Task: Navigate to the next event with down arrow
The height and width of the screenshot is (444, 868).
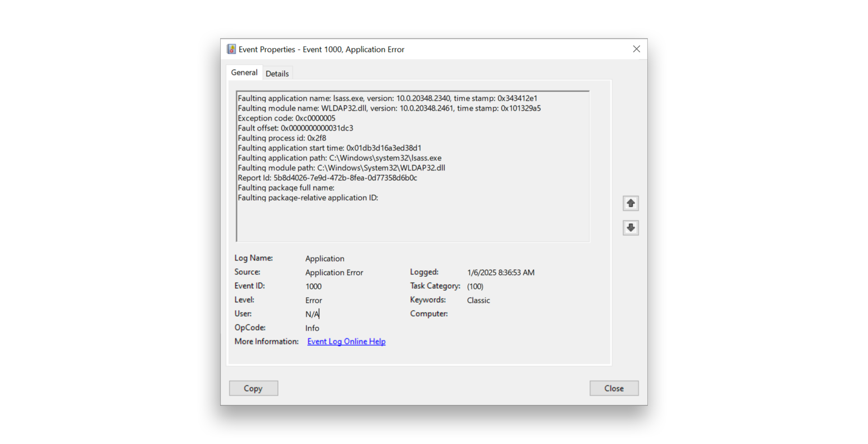Action: coord(630,227)
